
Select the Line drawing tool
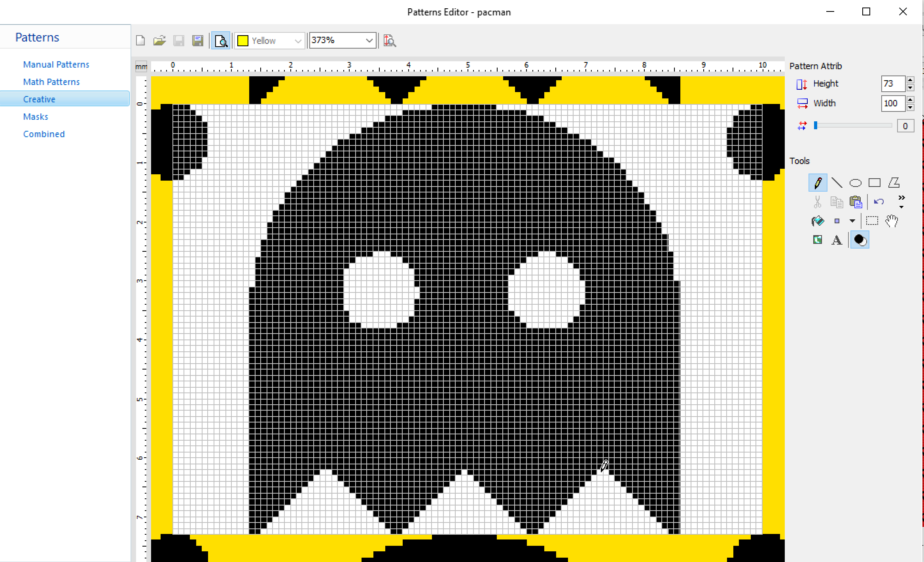[x=837, y=183]
